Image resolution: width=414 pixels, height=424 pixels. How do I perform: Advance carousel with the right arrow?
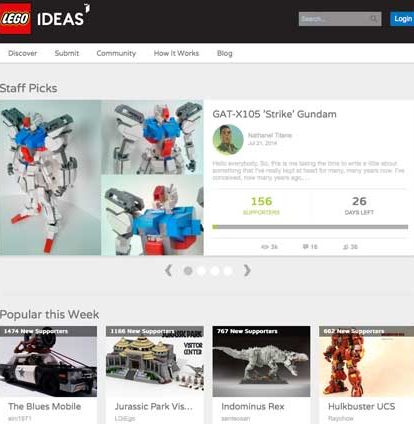click(247, 270)
